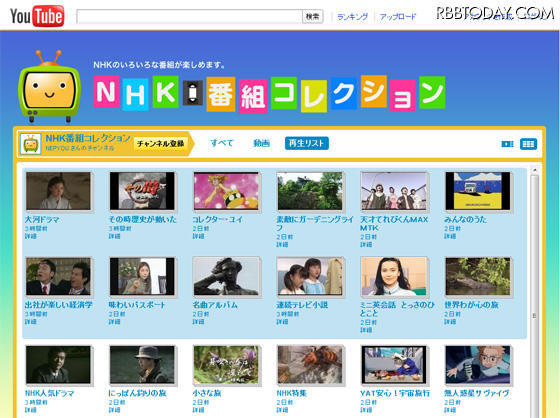Open the 連続テレビ小説 thumbnail

pyautogui.click(x=310, y=276)
